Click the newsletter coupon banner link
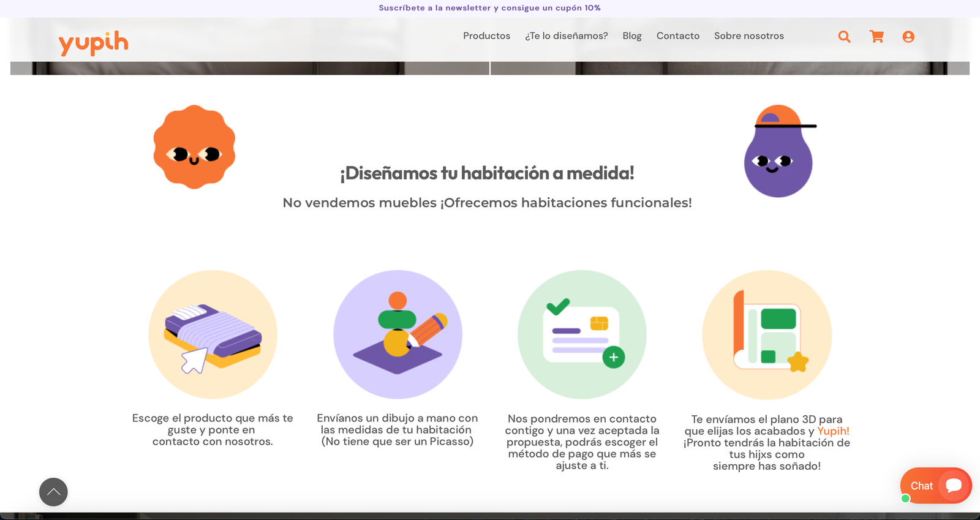980x520 pixels. coord(489,8)
